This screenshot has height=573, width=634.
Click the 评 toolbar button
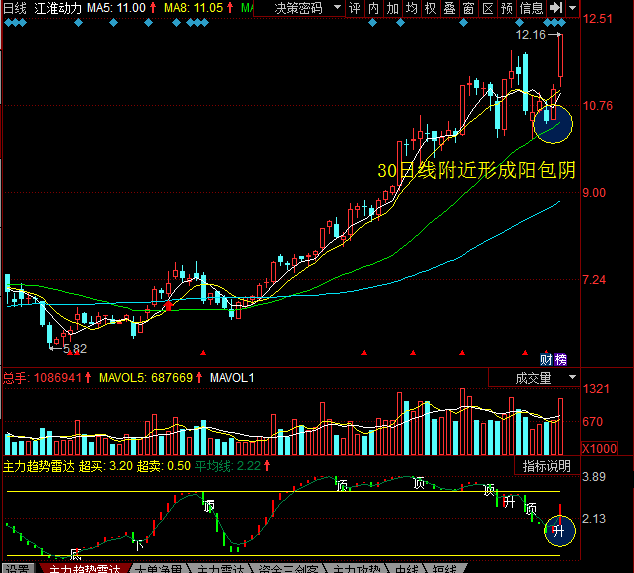[x=355, y=8]
